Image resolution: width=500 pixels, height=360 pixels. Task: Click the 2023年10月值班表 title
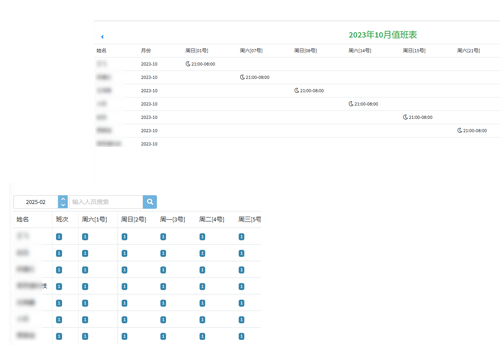[383, 35]
